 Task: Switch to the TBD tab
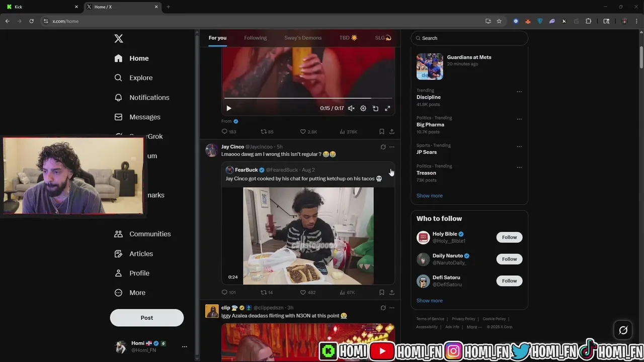pos(348,38)
